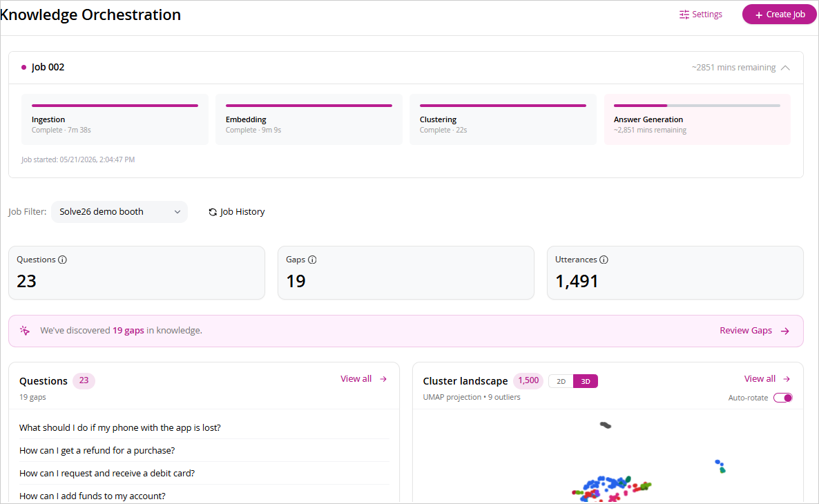Click the 23 badge beside Questions heading
This screenshot has height=504, width=819.
84,380
